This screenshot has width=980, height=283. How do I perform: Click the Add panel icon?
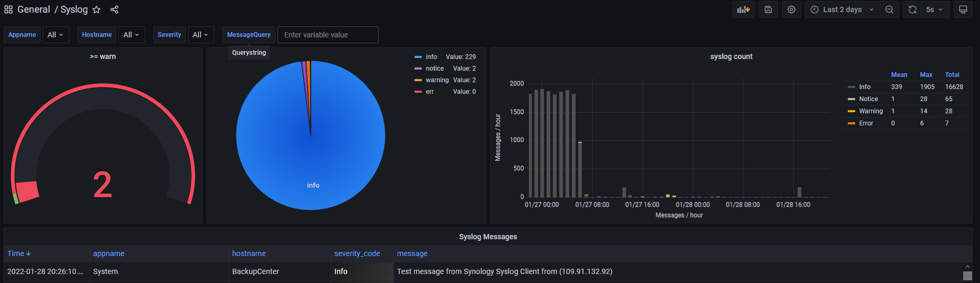click(743, 9)
